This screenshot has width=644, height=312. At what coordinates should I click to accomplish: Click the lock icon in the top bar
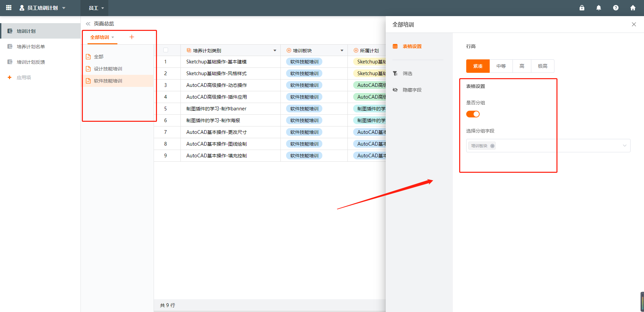582,8
